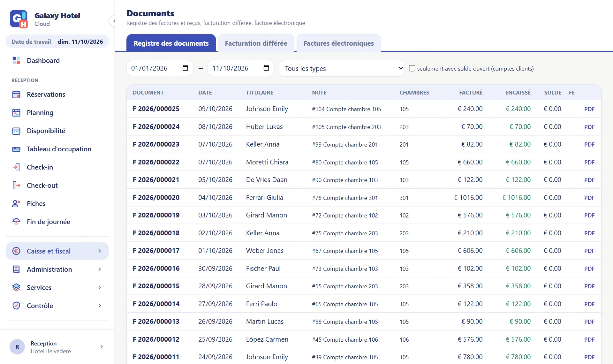Enable 'seulement avec solde ouvert' checkbox
613x364 pixels.
coord(412,68)
